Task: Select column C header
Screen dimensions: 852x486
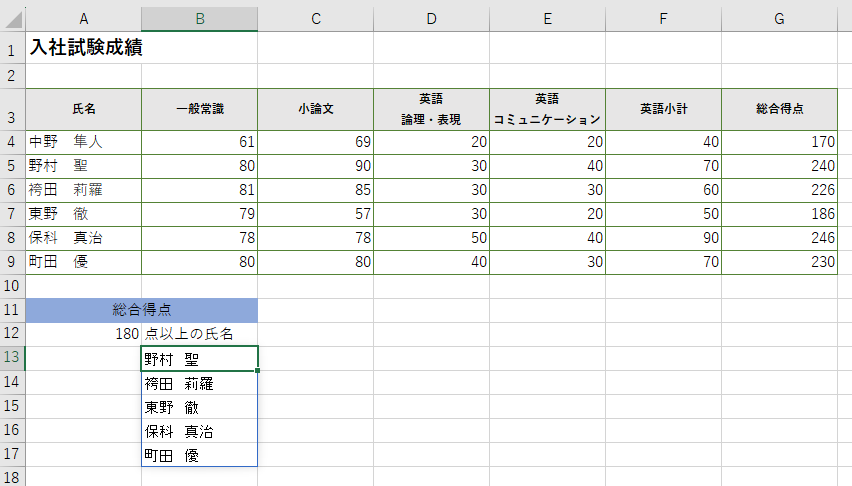Action: coord(316,19)
